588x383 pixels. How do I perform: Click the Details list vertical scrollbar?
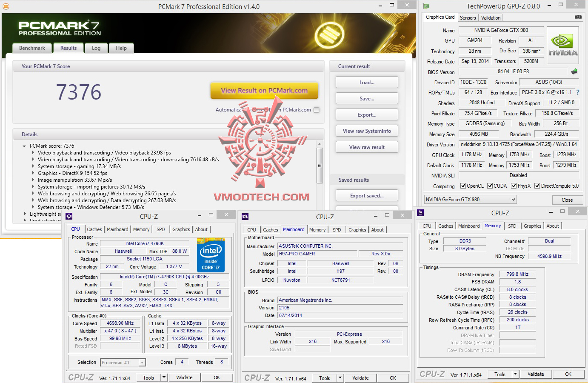[x=320, y=165]
